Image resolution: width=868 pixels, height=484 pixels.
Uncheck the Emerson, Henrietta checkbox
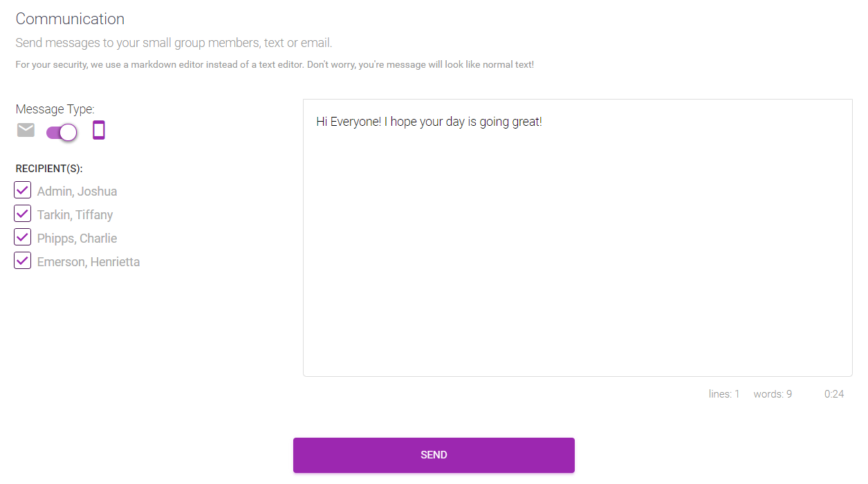(x=23, y=261)
